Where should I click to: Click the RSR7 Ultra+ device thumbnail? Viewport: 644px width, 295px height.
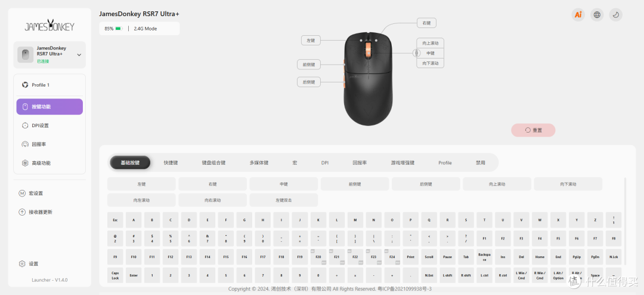pyautogui.click(x=26, y=55)
